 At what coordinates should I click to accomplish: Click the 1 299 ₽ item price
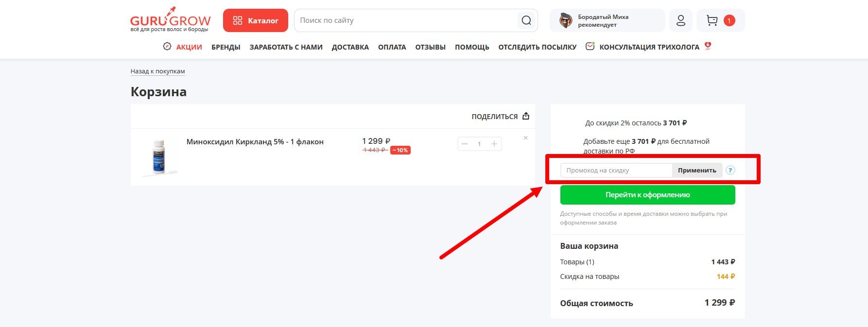tap(376, 141)
